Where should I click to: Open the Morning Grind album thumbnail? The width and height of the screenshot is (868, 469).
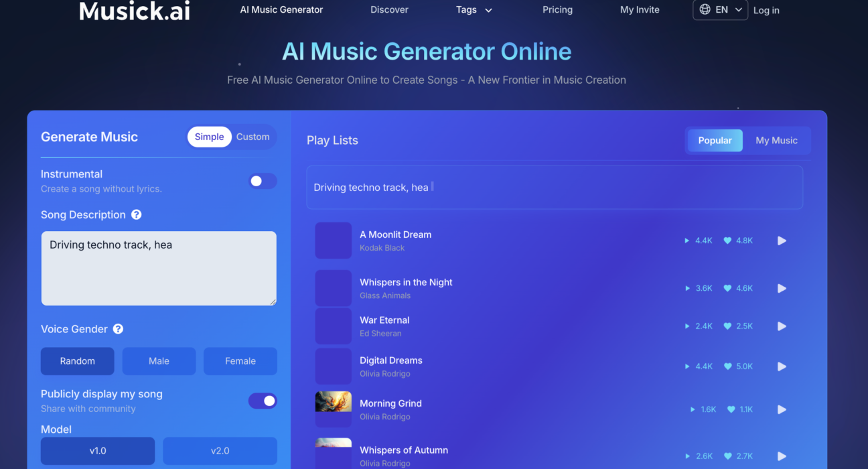click(333, 409)
